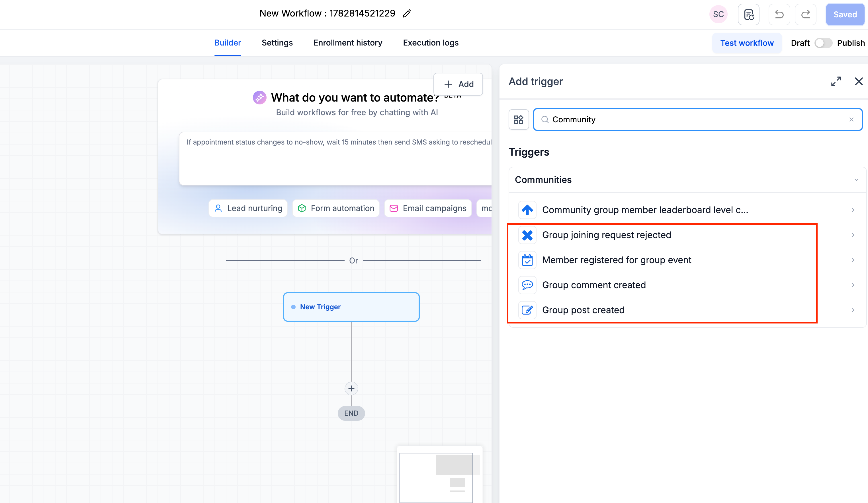This screenshot has height=503, width=868.
Task: Open chevron on Group joining request rejected
Action: [x=853, y=235]
